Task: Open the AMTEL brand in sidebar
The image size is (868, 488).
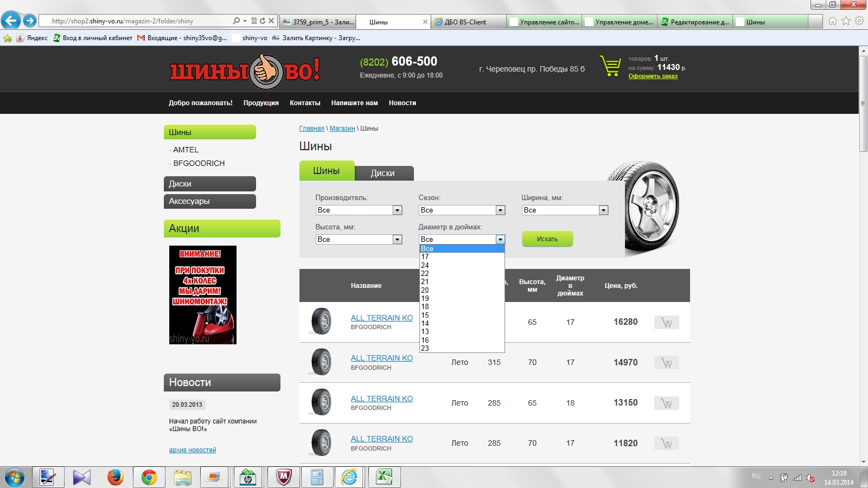Action: pos(186,150)
